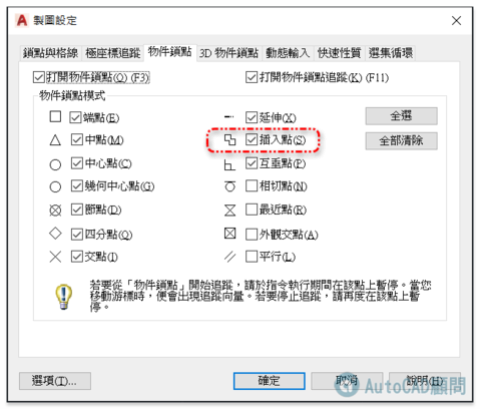Open 選項(T)... options dialog
This screenshot has width=480, height=409.
(x=55, y=381)
